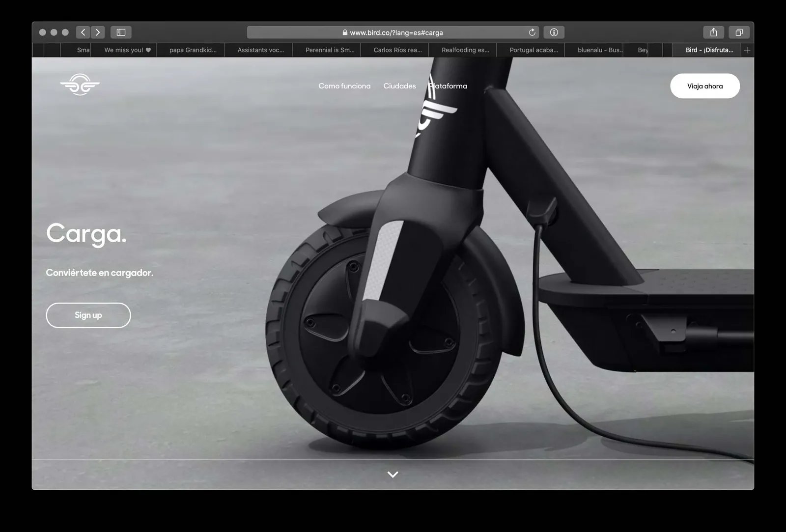Go forward with Safari's forward arrow
The image size is (786, 532).
(98, 32)
